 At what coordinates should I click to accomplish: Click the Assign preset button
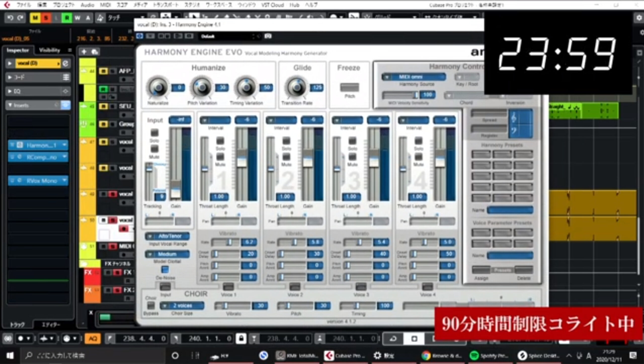(x=481, y=270)
